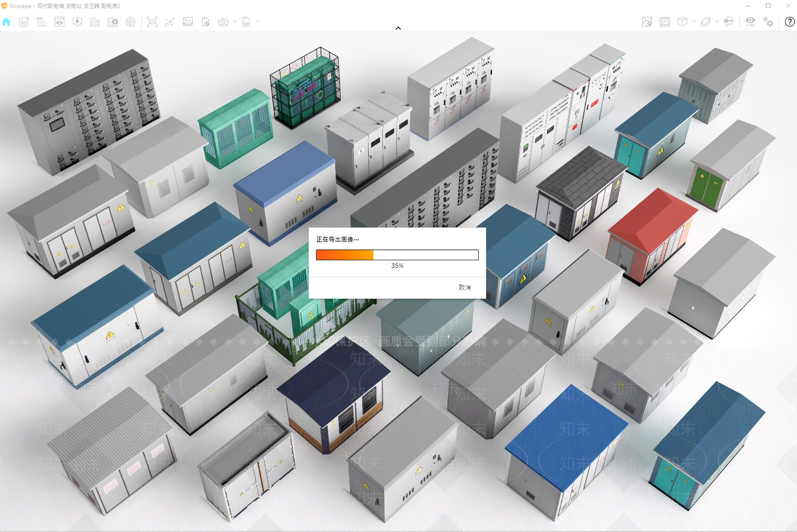Click the EXE standalone export icon
The image size is (797, 532).
pyautogui.click(x=247, y=22)
